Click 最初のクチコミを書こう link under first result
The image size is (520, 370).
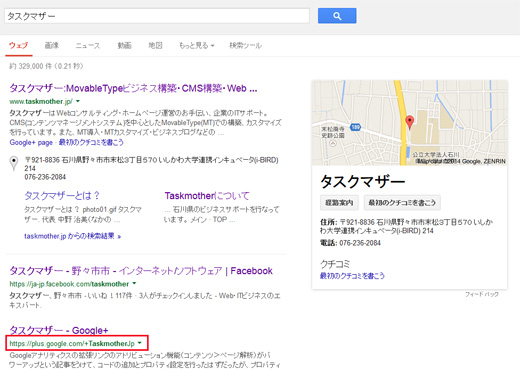pos(91,142)
